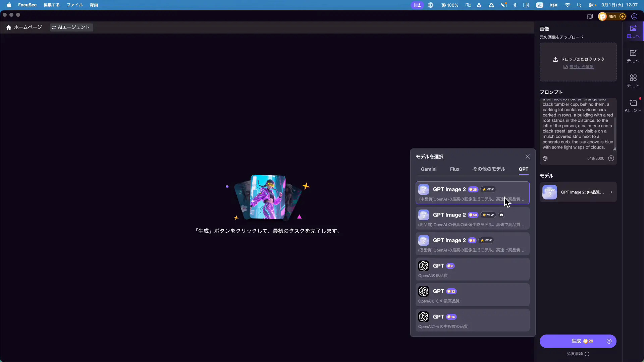Open the text-to-image sidebar tool
Screen dimensions: 644x362
633,56
